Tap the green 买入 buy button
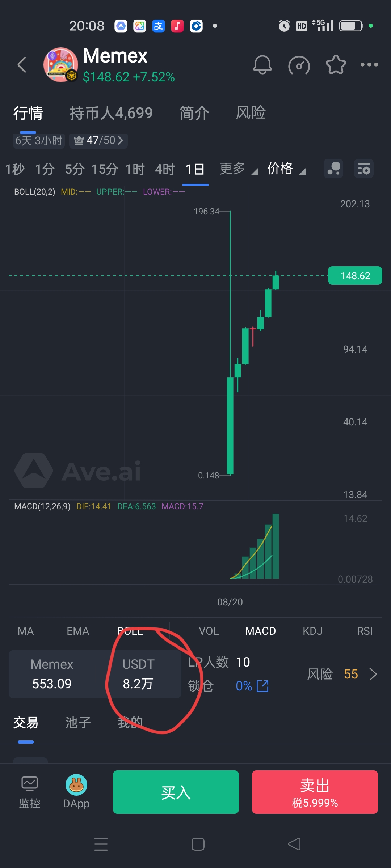Viewport: 391px width, 868px height. [x=176, y=792]
